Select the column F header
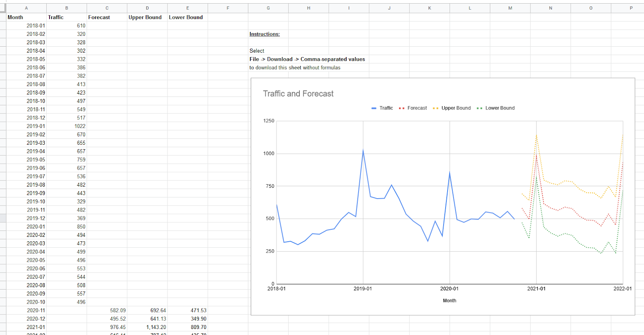 228,8
